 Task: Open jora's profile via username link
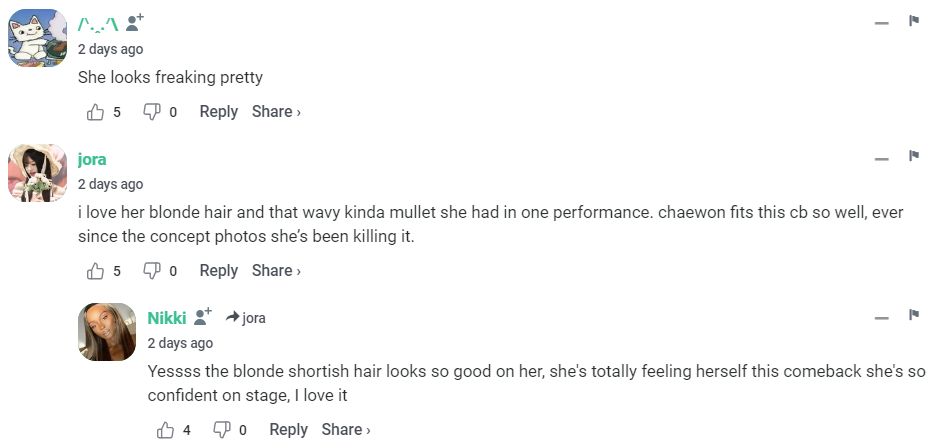(92, 159)
